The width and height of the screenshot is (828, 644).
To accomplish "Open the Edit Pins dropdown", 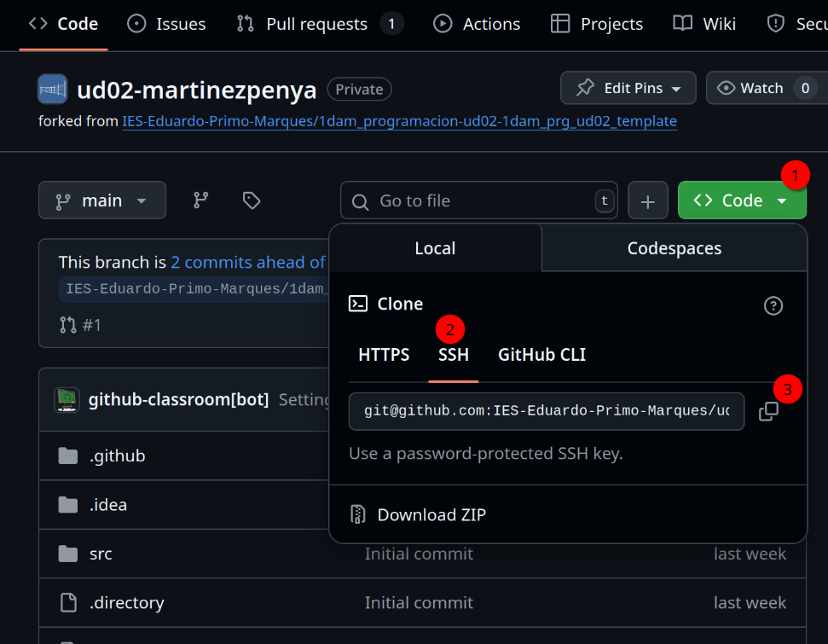I will click(628, 88).
